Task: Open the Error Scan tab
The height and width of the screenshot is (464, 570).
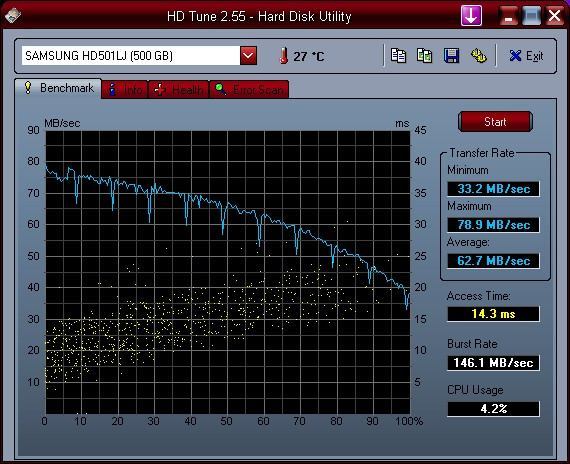Action: click(x=249, y=89)
